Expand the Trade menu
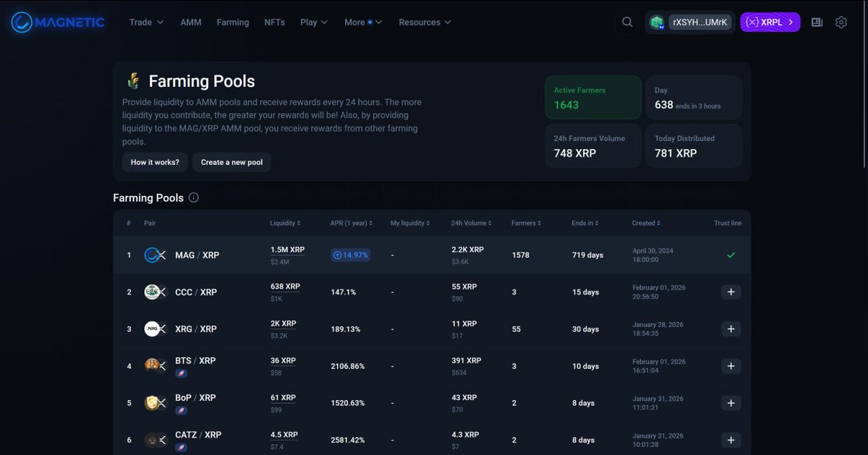868x455 pixels. (x=146, y=22)
